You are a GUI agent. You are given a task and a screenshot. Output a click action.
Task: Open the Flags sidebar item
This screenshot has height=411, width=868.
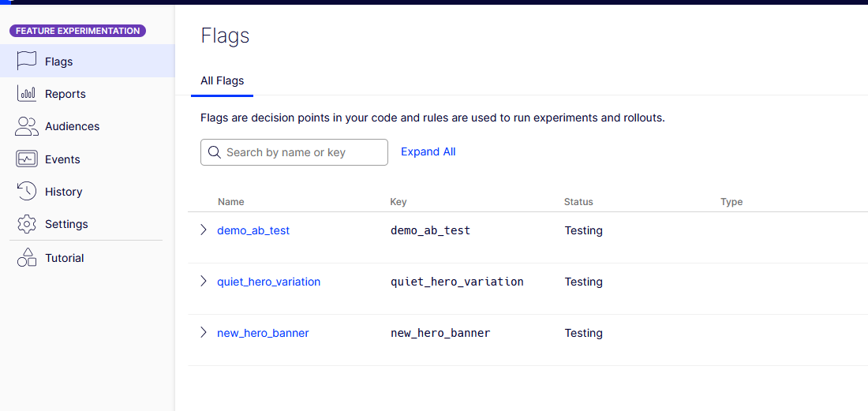pos(87,61)
